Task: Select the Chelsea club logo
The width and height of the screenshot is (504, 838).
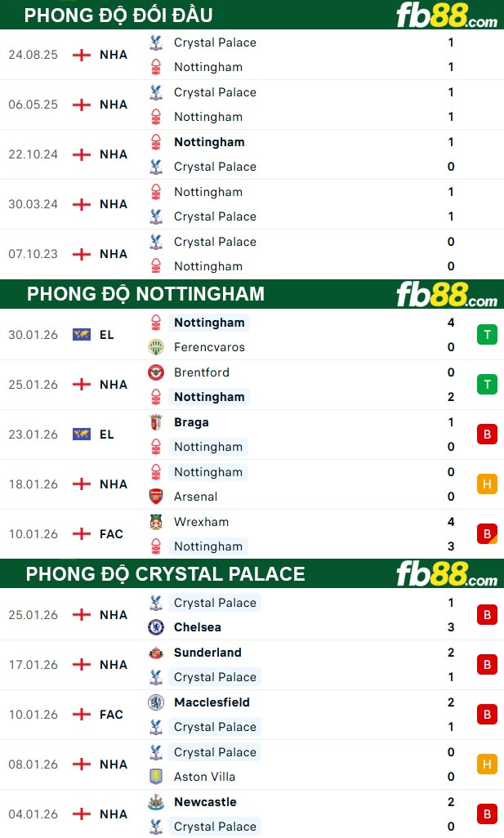Action: point(156,627)
